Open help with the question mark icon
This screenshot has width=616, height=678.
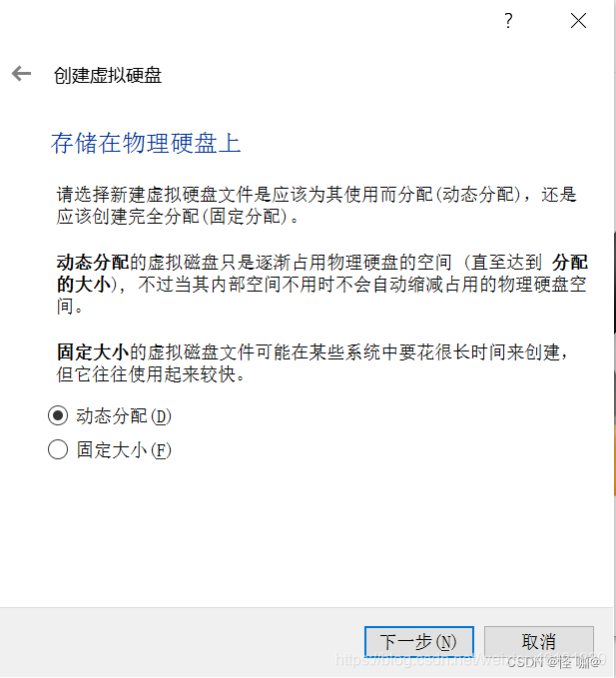(508, 20)
